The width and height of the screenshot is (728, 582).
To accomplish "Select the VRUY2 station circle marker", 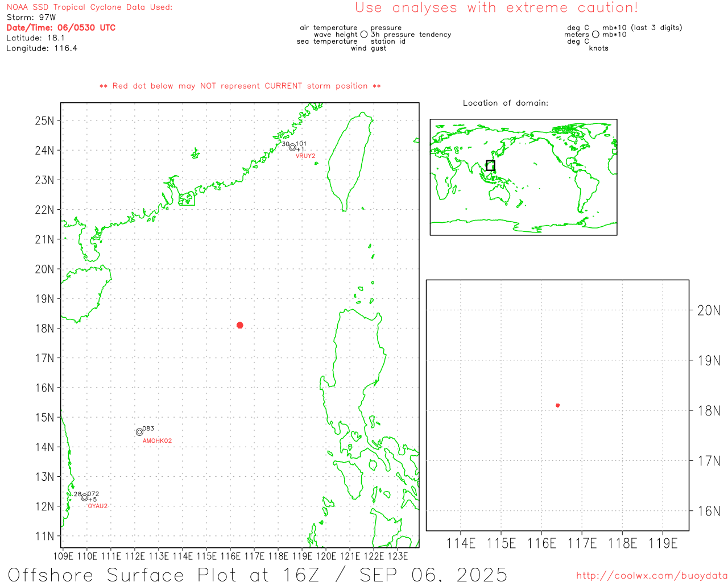I will click(292, 147).
